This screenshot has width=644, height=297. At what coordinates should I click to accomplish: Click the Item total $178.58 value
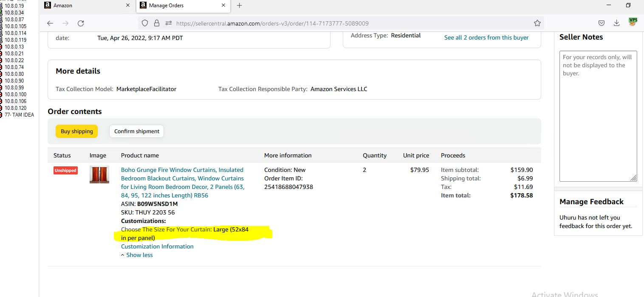point(522,195)
